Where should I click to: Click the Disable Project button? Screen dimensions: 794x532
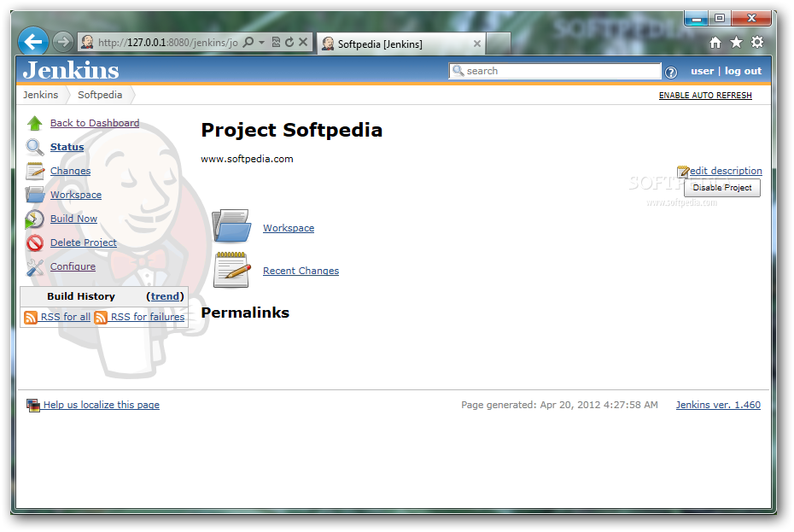[722, 188]
